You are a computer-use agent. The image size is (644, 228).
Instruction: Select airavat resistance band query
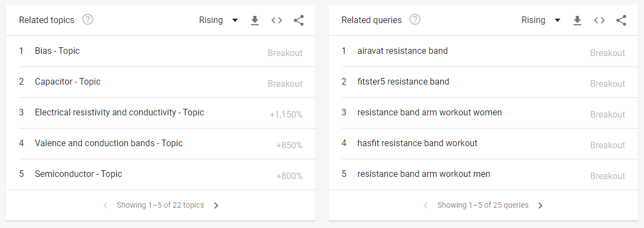tap(402, 51)
